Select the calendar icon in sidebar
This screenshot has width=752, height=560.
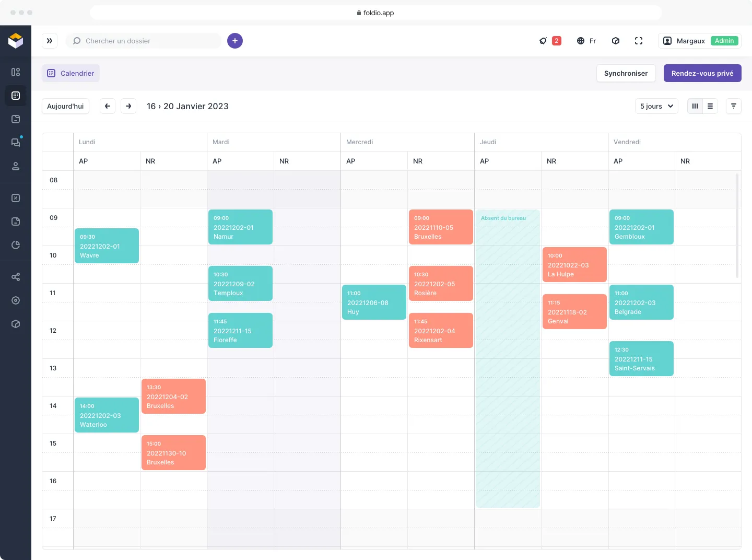pyautogui.click(x=16, y=96)
